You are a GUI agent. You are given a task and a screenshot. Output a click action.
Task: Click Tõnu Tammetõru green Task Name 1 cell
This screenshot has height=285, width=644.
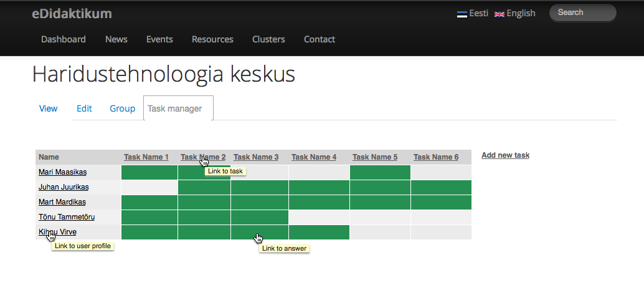point(149,217)
